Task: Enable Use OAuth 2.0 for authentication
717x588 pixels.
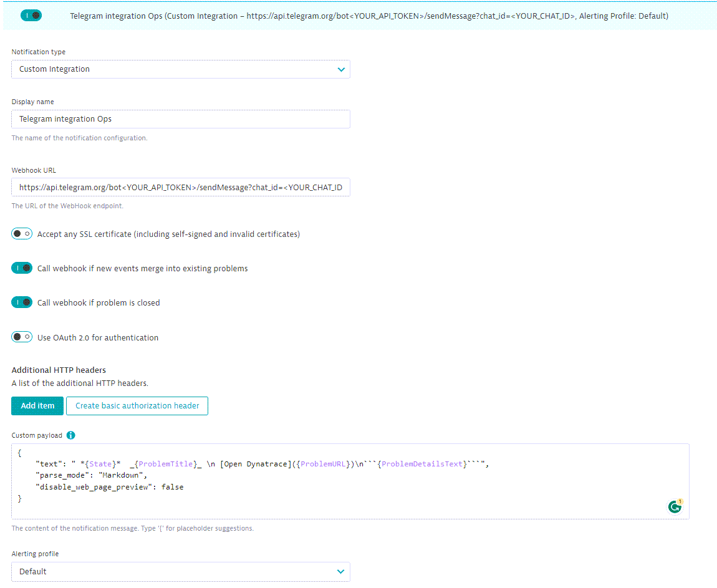Action: tap(22, 337)
